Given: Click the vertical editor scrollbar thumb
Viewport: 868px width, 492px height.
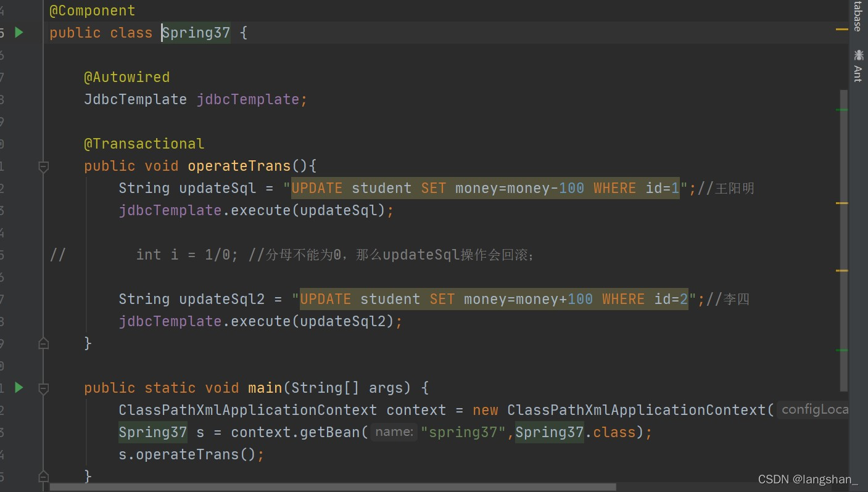Looking at the screenshot, I should tap(844, 240).
